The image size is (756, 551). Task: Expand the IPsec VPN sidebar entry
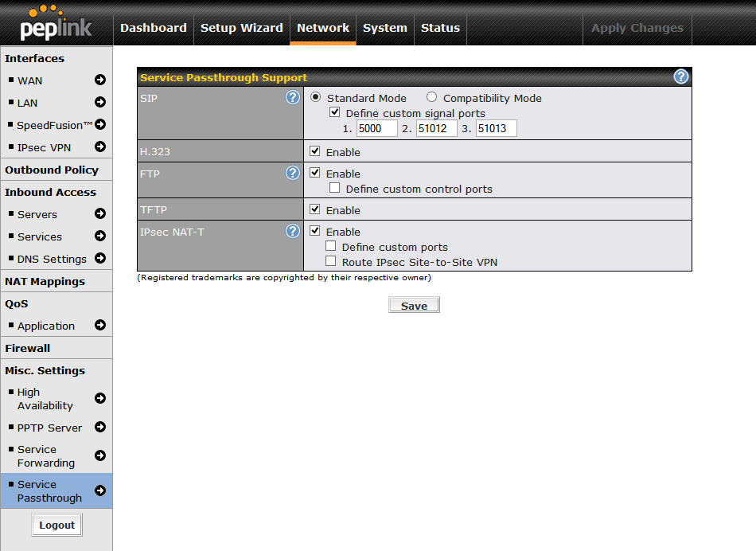tap(99, 147)
